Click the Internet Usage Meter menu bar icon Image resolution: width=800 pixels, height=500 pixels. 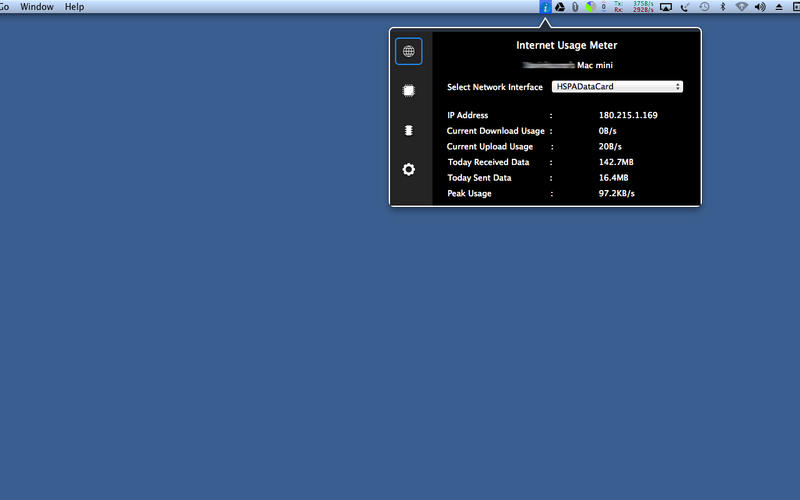[x=545, y=7]
